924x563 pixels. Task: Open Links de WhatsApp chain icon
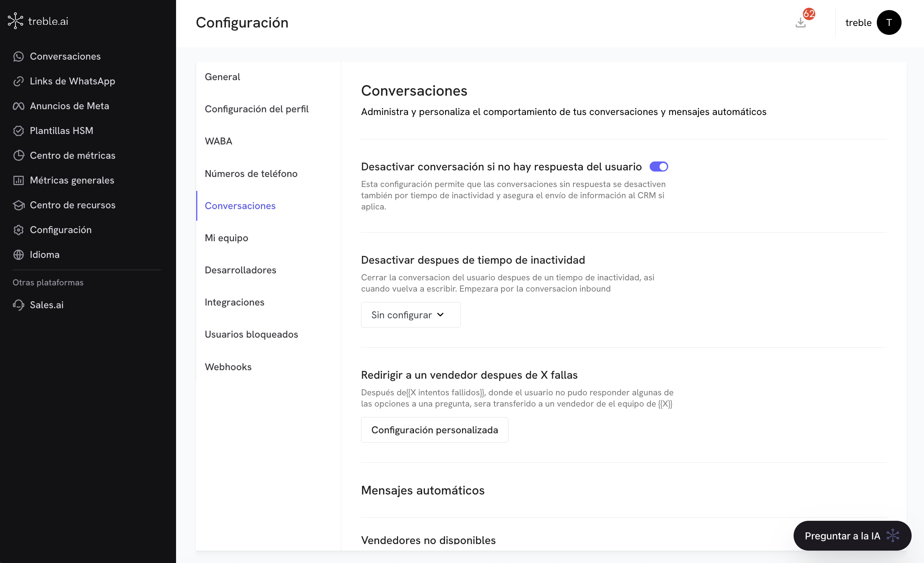[18, 81]
